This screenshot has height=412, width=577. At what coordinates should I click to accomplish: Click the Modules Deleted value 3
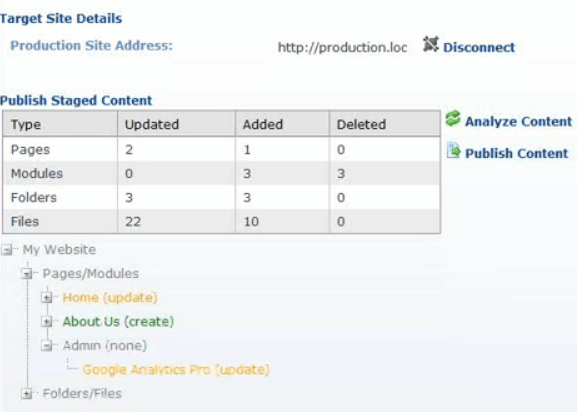(341, 173)
